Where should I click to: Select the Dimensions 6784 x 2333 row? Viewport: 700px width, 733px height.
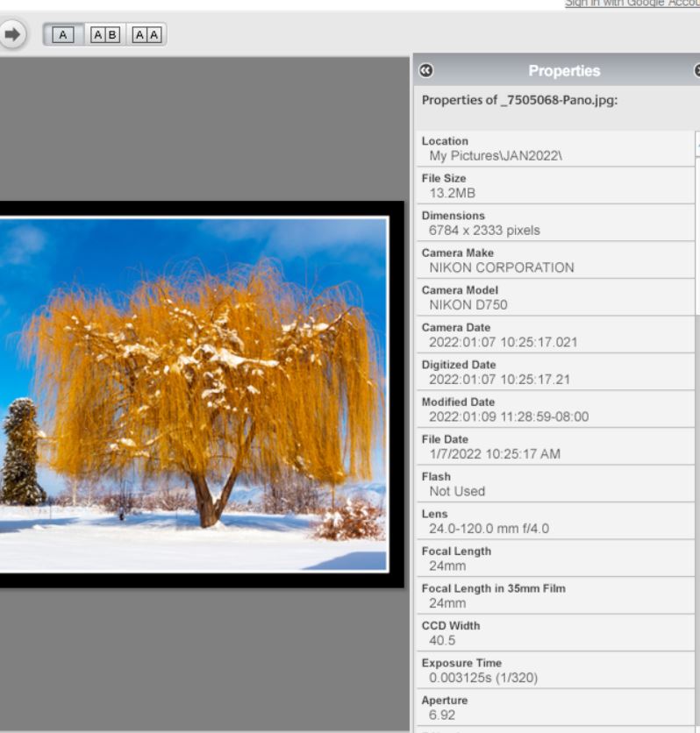[553, 223]
